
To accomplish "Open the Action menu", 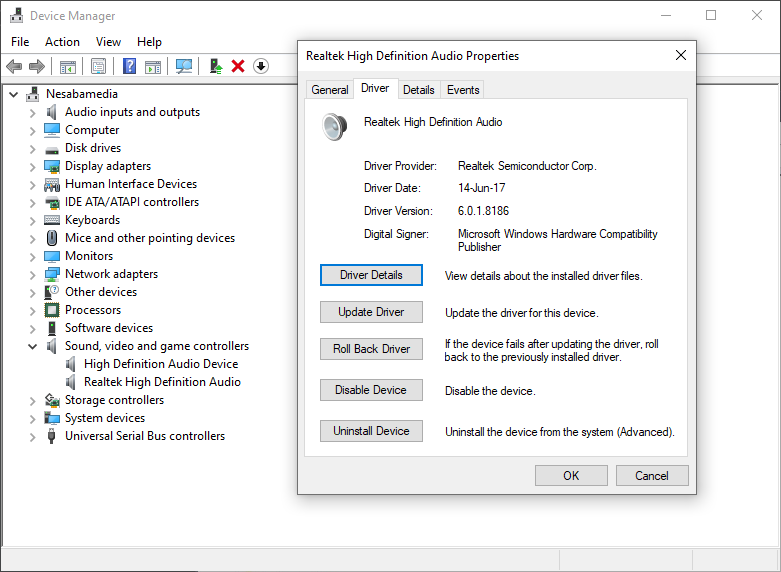I will [x=62, y=42].
